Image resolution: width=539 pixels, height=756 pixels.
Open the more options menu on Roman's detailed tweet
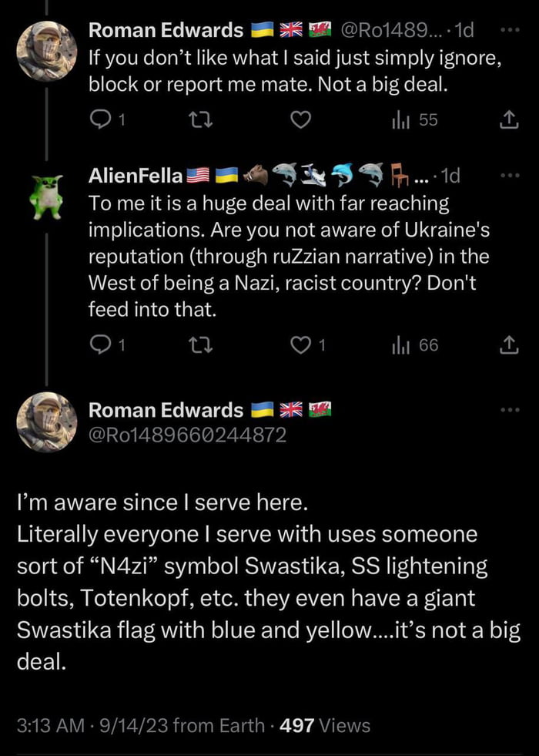[x=511, y=410]
